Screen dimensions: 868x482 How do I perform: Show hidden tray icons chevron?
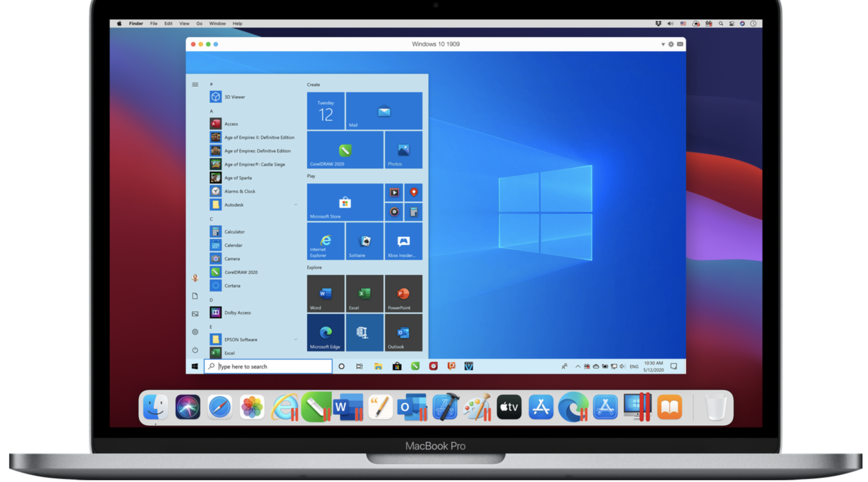[x=578, y=366]
